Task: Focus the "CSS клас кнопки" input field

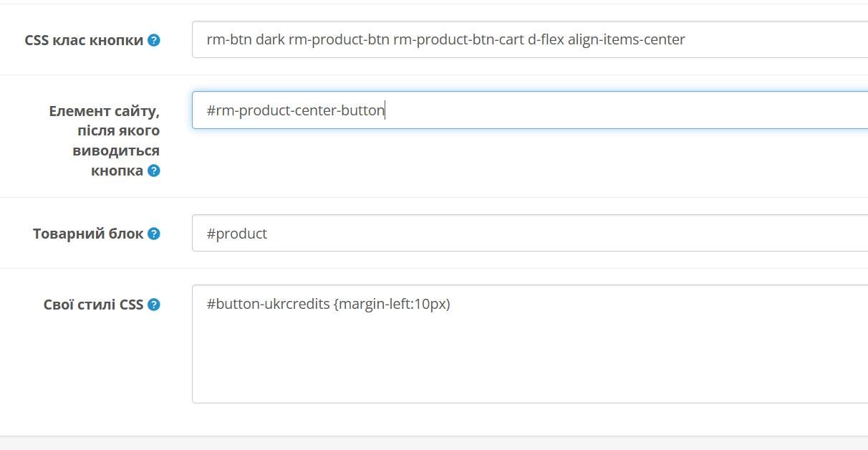Action: coord(530,39)
